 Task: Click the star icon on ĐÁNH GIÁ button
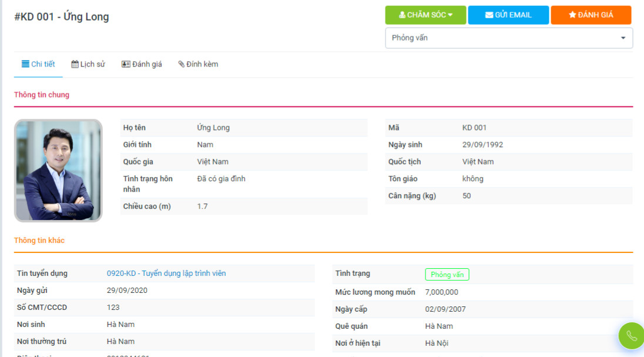pyautogui.click(x=572, y=15)
